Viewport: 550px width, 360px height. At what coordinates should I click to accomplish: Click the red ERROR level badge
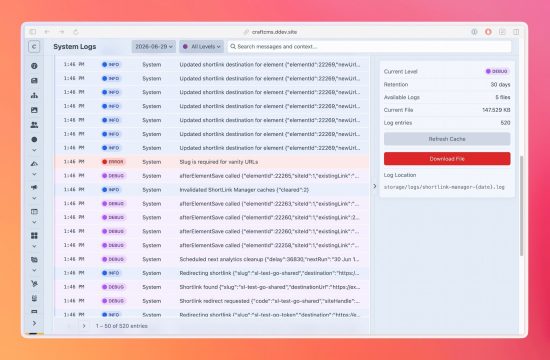(113, 162)
